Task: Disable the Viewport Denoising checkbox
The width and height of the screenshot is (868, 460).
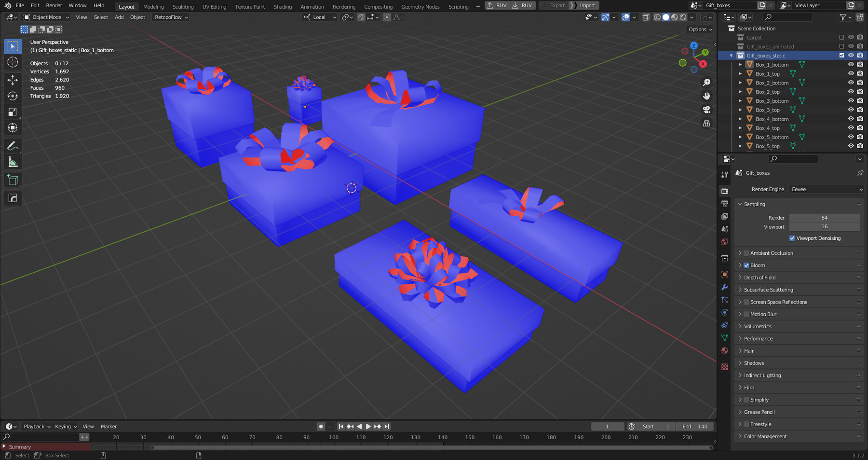Action: coord(791,238)
